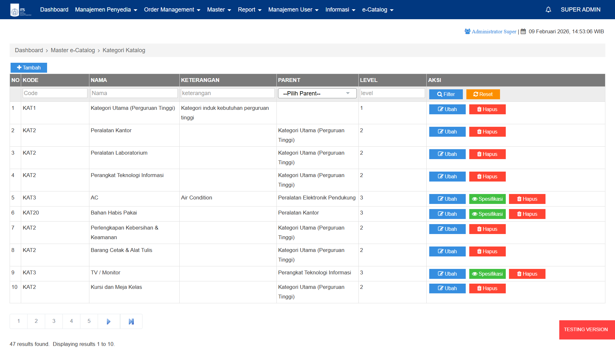Click Administrator Super link
This screenshot has width=615, height=364.
click(x=494, y=31)
